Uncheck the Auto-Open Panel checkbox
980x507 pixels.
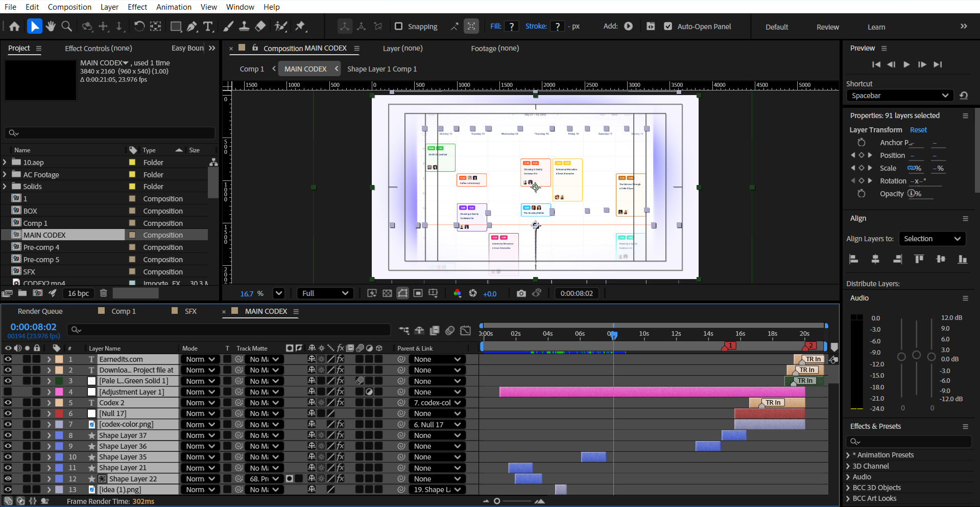[668, 26]
